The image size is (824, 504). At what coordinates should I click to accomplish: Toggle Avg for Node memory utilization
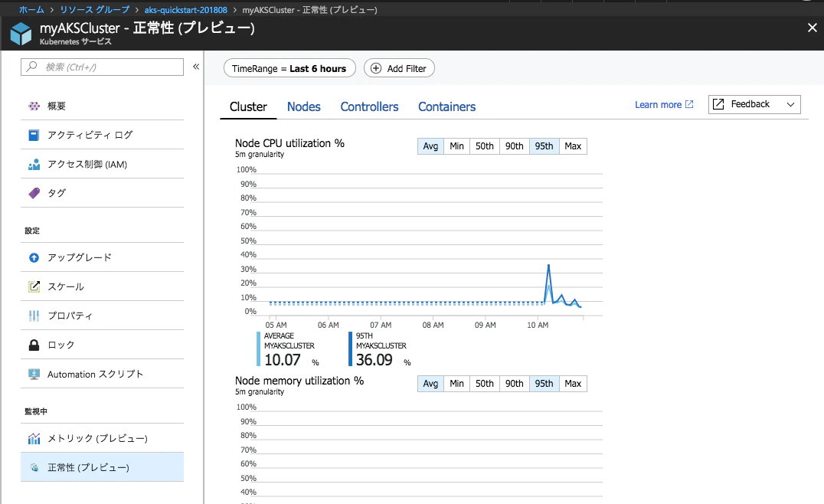(x=430, y=384)
